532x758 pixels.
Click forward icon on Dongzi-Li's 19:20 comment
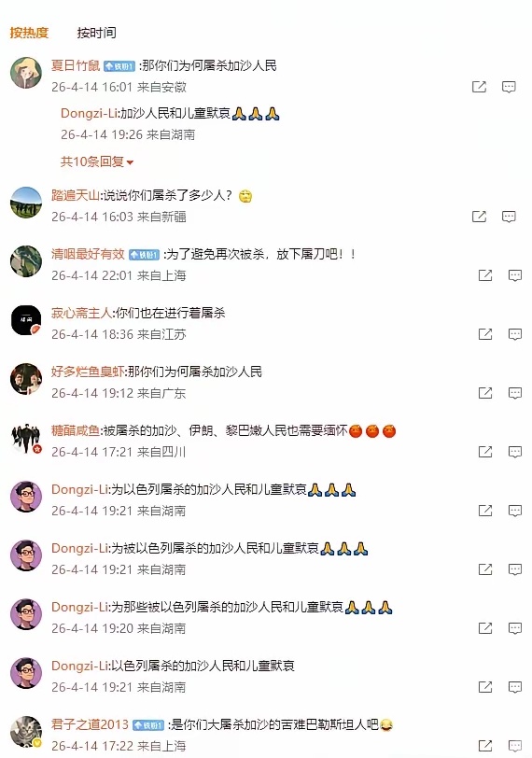pyautogui.click(x=485, y=628)
